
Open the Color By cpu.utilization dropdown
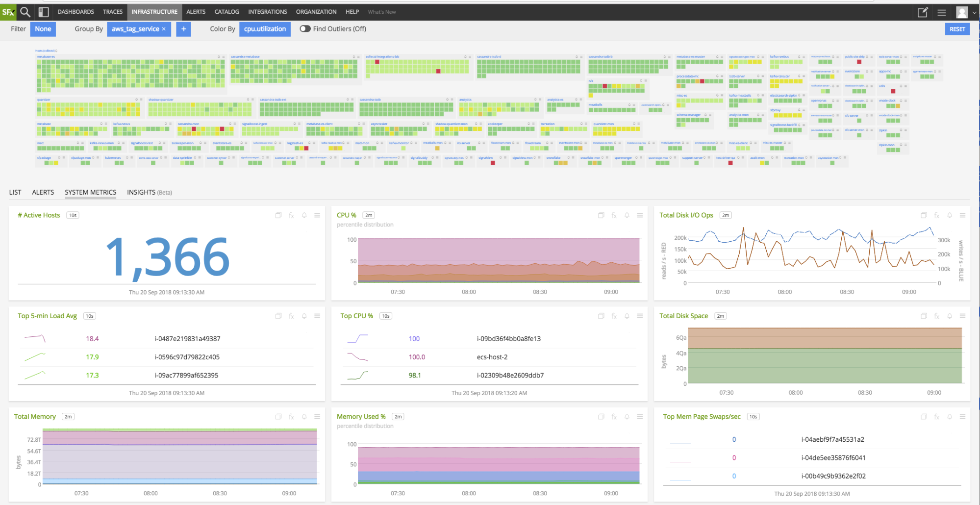(x=265, y=29)
